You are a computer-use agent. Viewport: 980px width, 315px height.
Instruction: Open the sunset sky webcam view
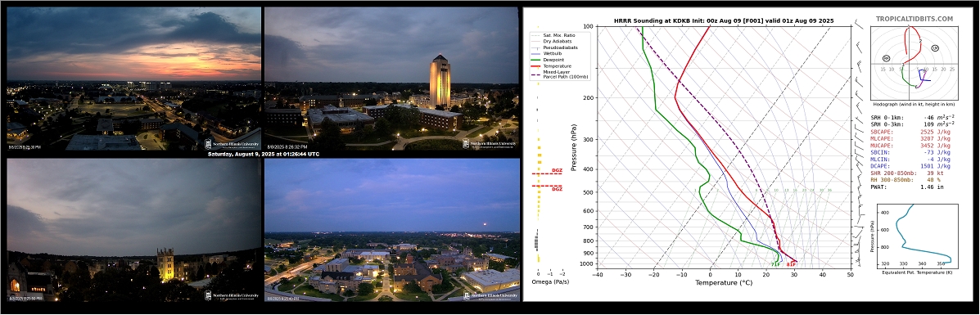tap(133, 79)
